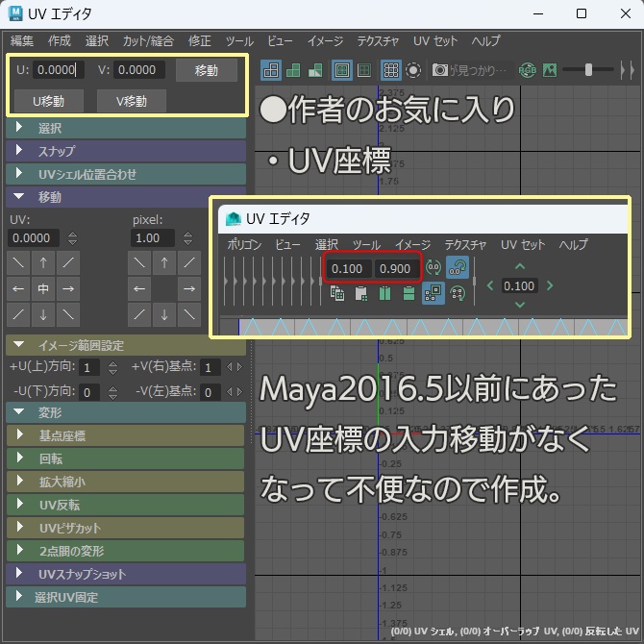Click the UV down-right arrow button
The image size is (644, 644).
(x=68, y=314)
